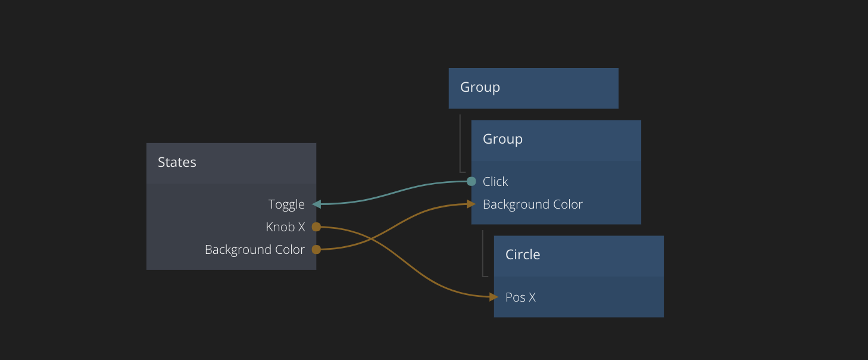This screenshot has width=868, height=360.
Task: Click States Background Color output port dot
Action: 316,250
